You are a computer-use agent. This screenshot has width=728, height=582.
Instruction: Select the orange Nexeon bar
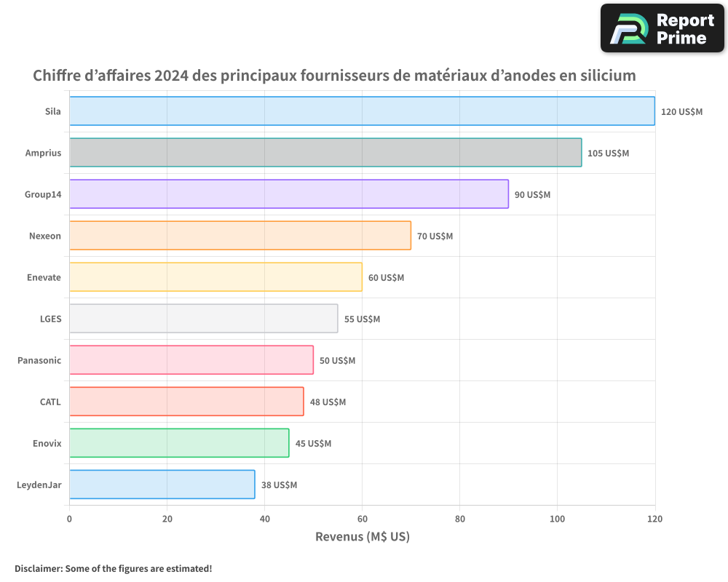[240, 236]
